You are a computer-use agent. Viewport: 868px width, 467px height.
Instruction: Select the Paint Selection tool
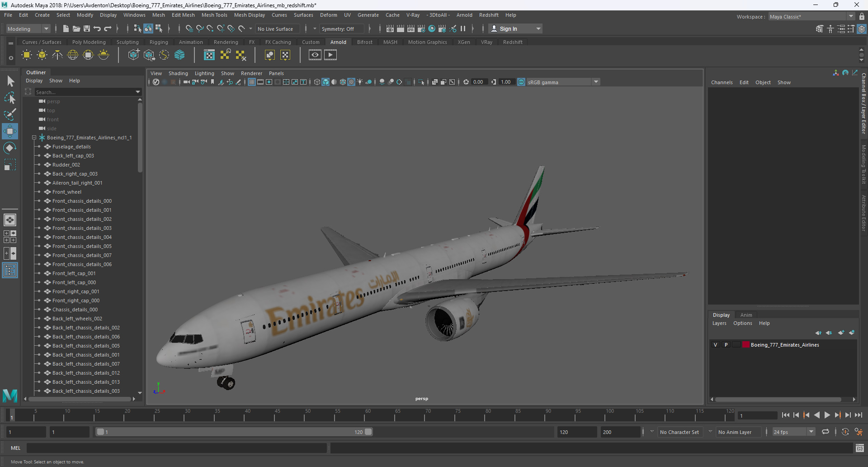[x=10, y=114]
